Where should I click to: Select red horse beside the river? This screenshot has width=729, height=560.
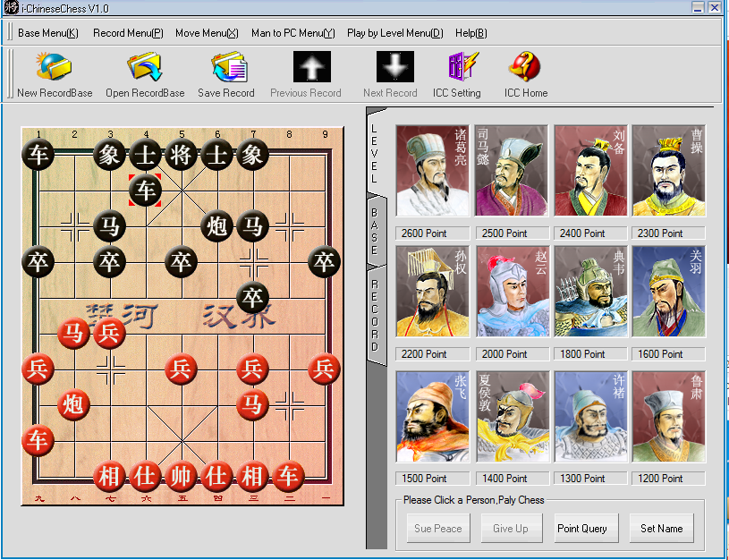click(73, 333)
